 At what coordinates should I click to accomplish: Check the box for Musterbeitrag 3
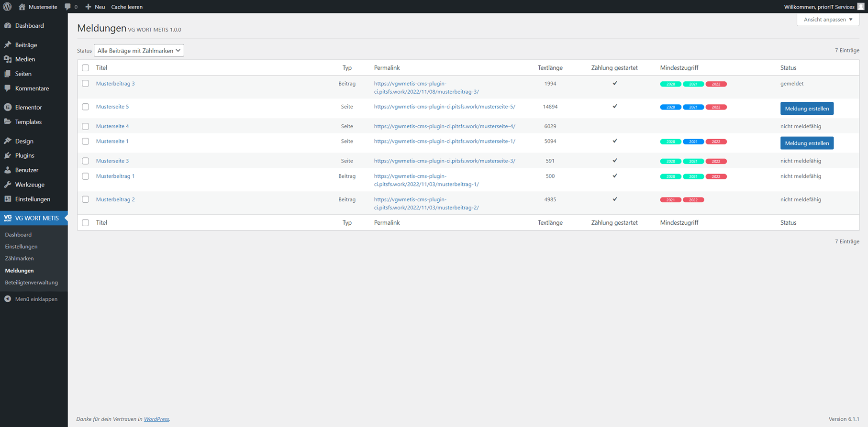pyautogui.click(x=86, y=84)
